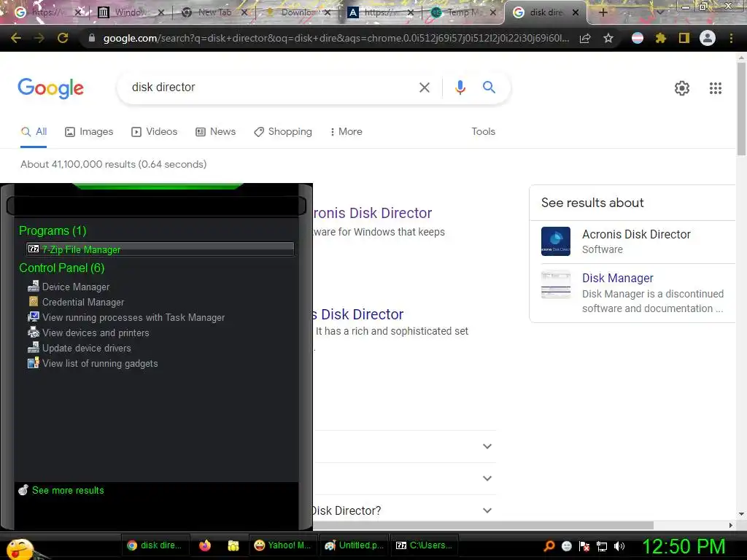Open the striped flag extension icon
Image resolution: width=747 pixels, height=560 pixels.
click(x=638, y=38)
